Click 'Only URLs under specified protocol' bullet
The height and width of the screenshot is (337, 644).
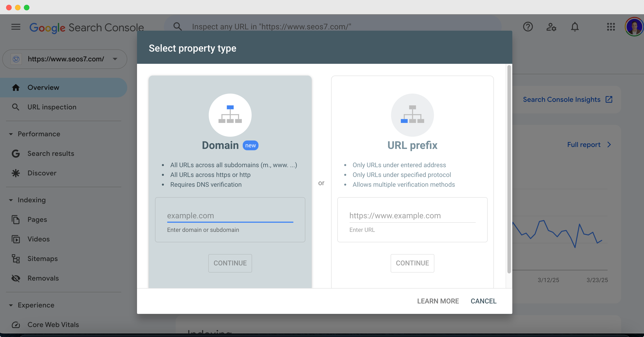pos(402,175)
